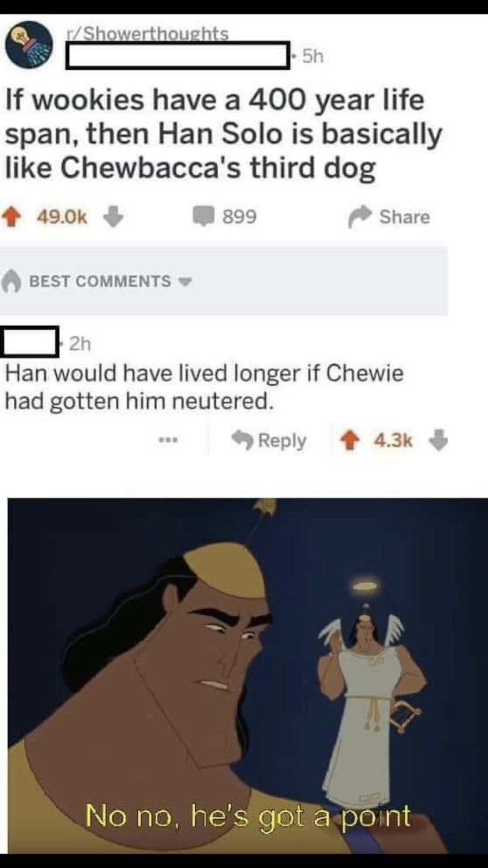The width and height of the screenshot is (488, 868).
Task: Click the Reply arrow icon
Action: pos(242,441)
